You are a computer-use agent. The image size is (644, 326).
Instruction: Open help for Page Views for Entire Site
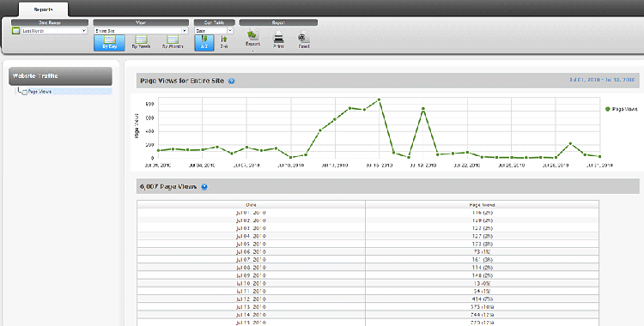coord(232,81)
